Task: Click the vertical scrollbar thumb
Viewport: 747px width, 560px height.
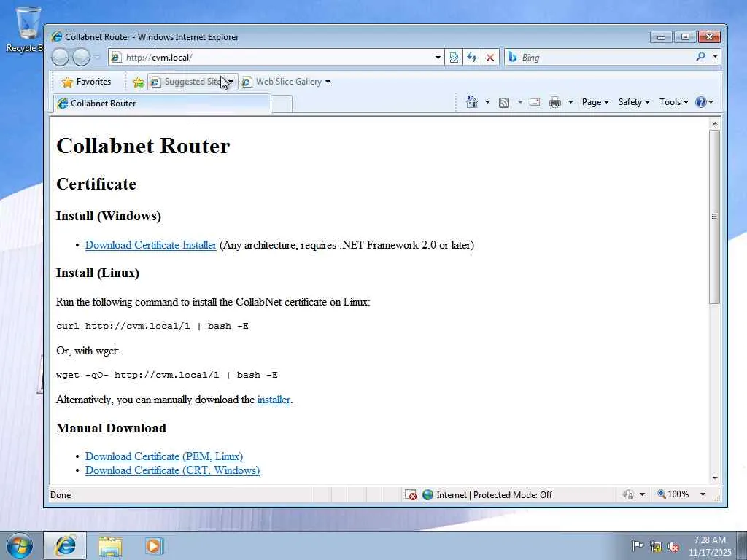Action: pyautogui.click(x=714, y=217)
